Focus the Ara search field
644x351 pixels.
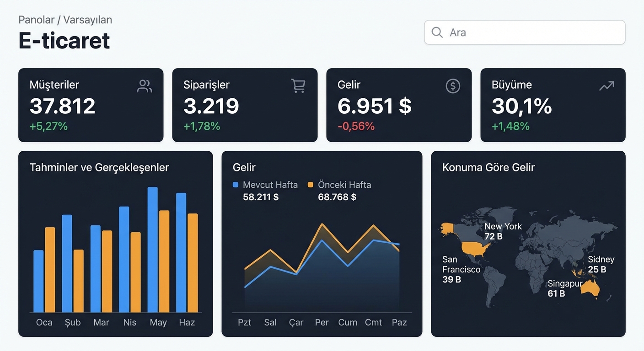tap(525, 32)
